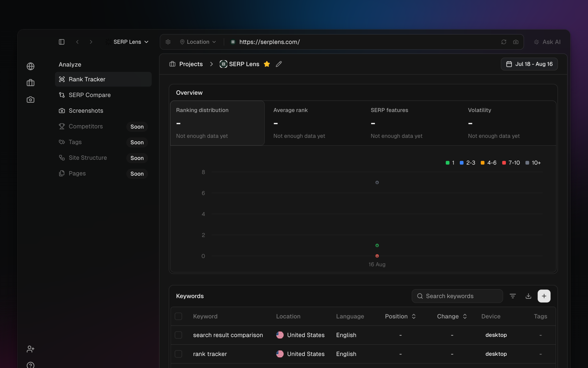The height and width of the screenshot is (368, 588).
Task: Toggle the orange 4-6 legend swatch
Action: [x=482, y=163]
